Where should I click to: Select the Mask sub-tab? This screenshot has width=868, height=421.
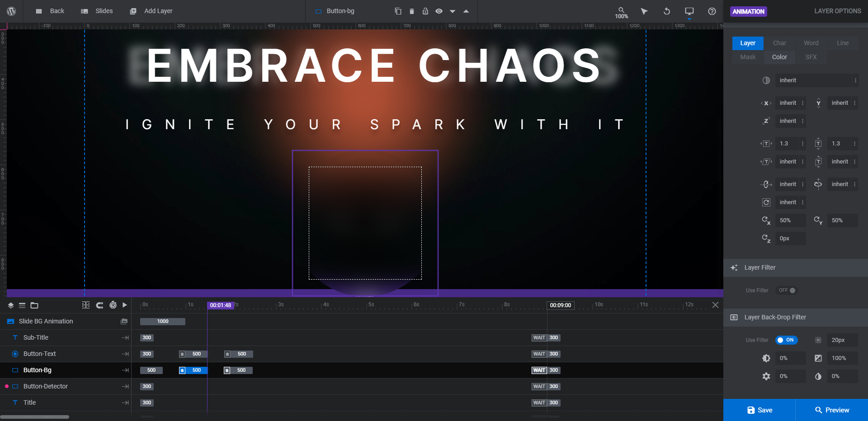pyautogui.click(x=748, y=57)
